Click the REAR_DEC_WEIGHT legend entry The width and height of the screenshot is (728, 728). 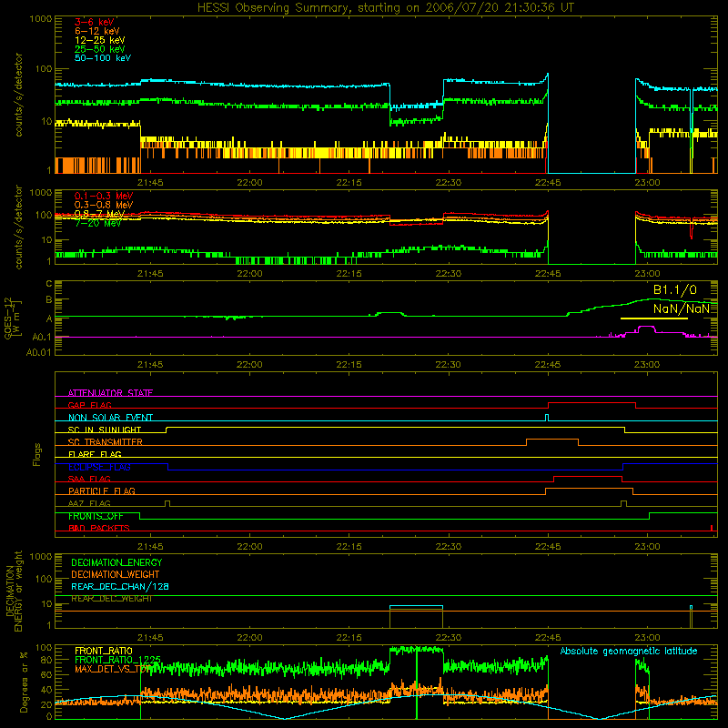click(x=111, y=599)
